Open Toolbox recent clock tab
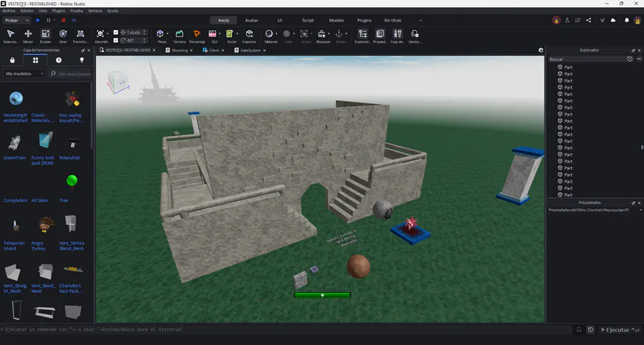644x345 pixels. click(x=59, y=60)
